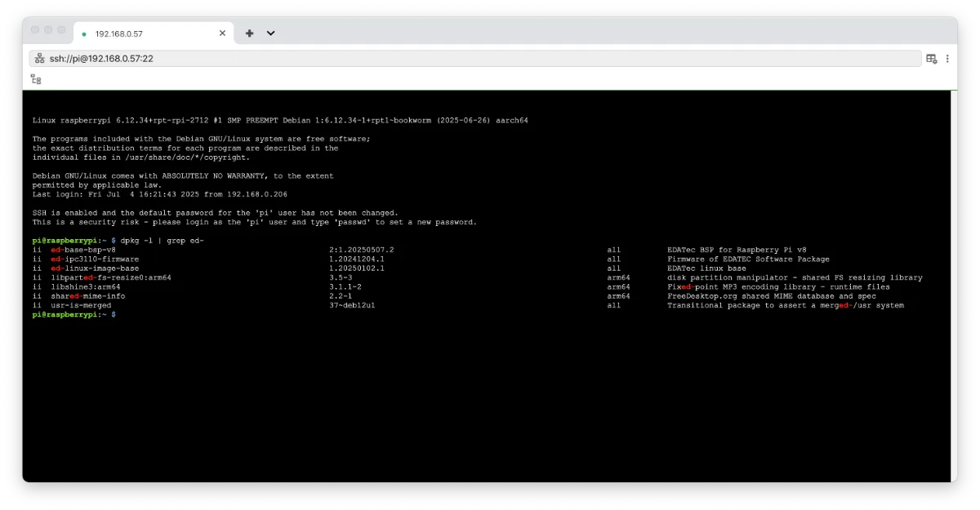Click version '1.20241204.1'
The width and height of the screenshot is (980, 510).
coord(357,259)
